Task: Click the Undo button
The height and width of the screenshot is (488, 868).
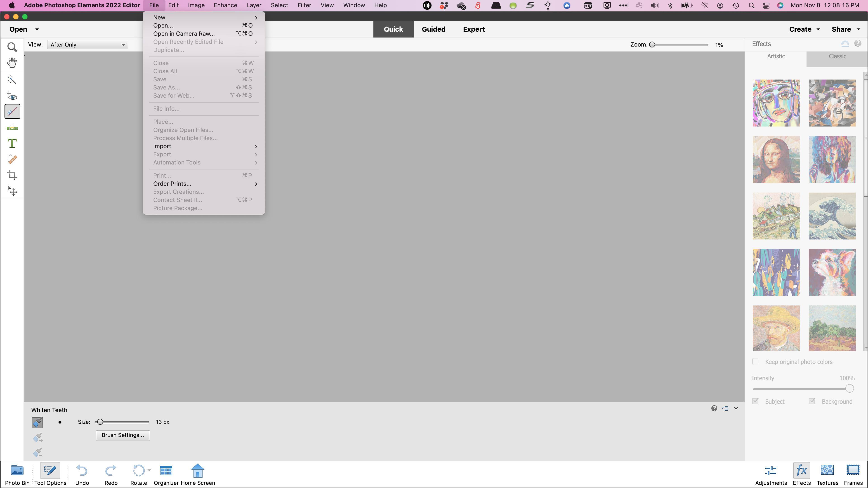Action: [82, 474]
